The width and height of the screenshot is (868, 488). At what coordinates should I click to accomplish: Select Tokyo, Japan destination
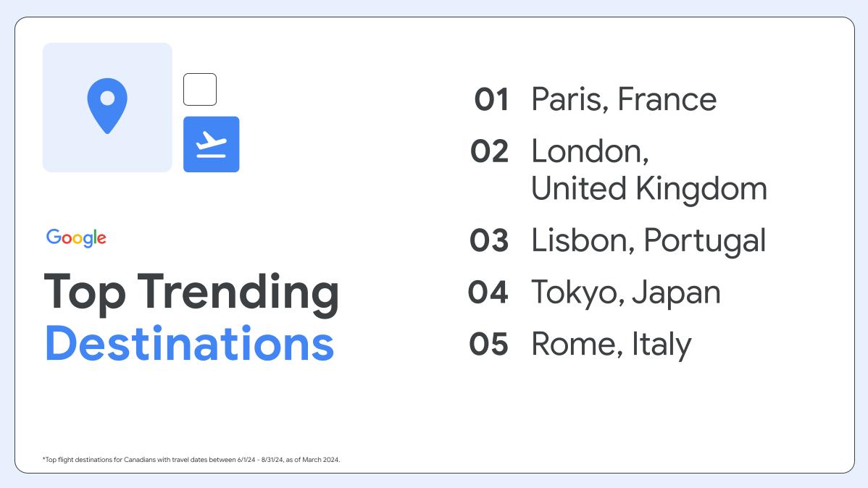625,293
